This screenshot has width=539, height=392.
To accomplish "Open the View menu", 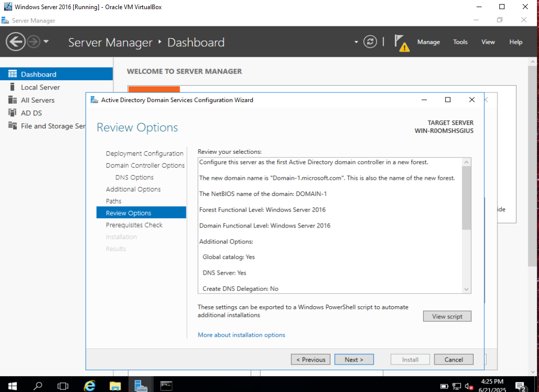I will 488,42.
